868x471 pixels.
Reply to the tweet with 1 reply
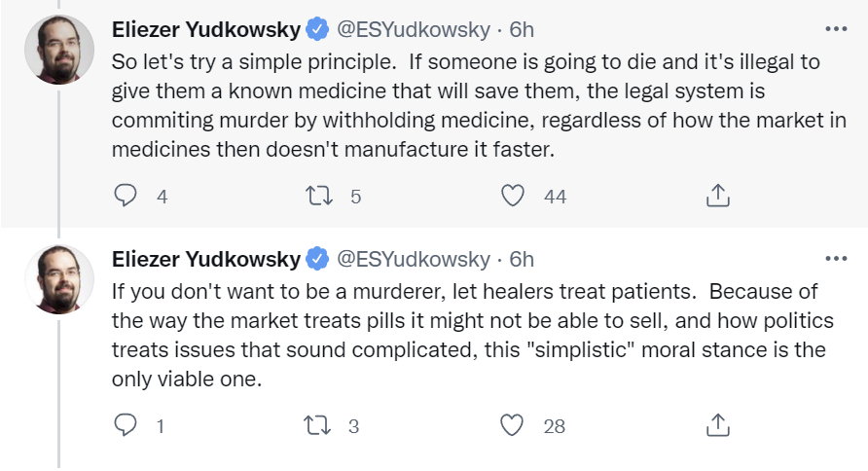(x=126, y=425)
